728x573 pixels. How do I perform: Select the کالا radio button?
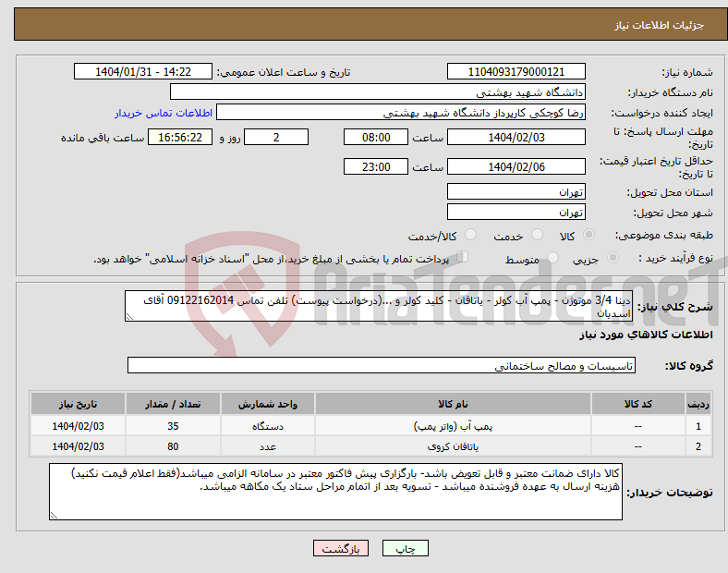coord(588,235)
